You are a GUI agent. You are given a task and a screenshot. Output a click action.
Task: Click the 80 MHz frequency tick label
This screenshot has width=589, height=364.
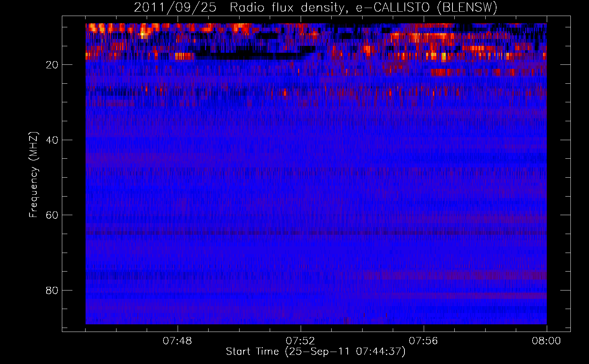[x=52, y=290]
